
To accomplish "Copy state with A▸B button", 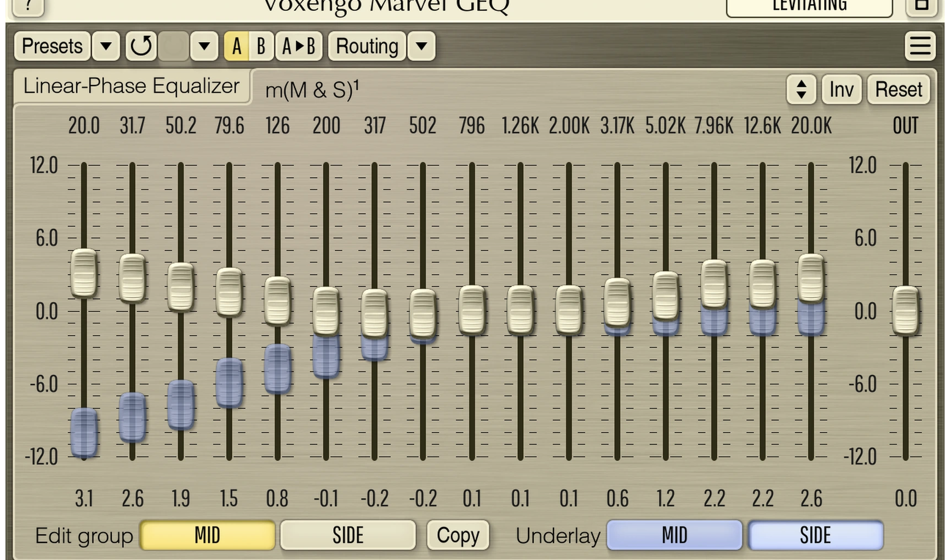I will (x=299, y=46).
